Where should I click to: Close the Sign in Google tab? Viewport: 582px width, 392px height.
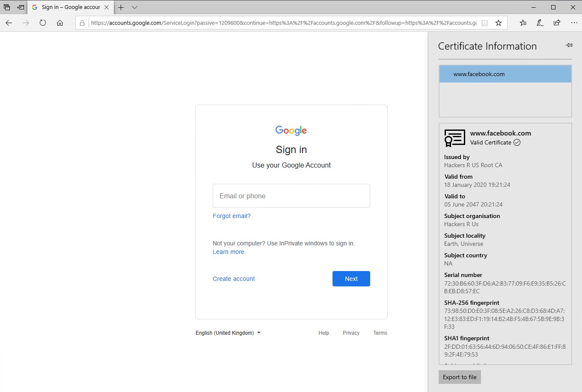pyautogui.click(x=107, y=7)
